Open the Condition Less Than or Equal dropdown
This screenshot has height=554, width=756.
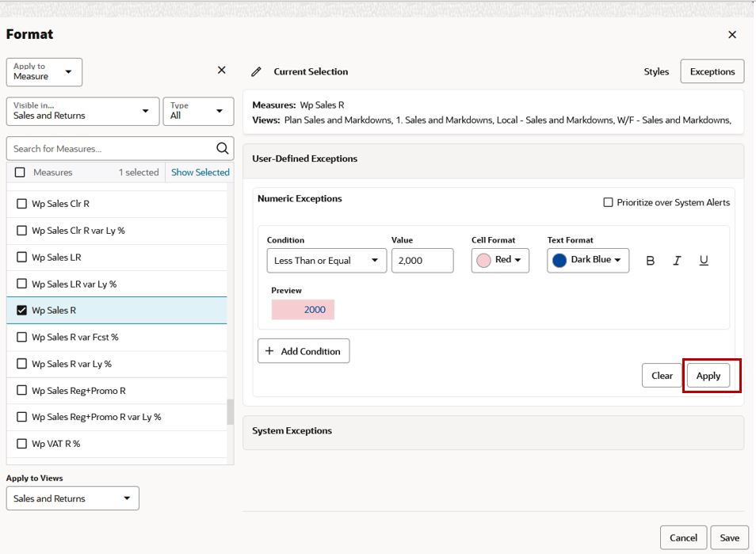[x=327, y=261]
